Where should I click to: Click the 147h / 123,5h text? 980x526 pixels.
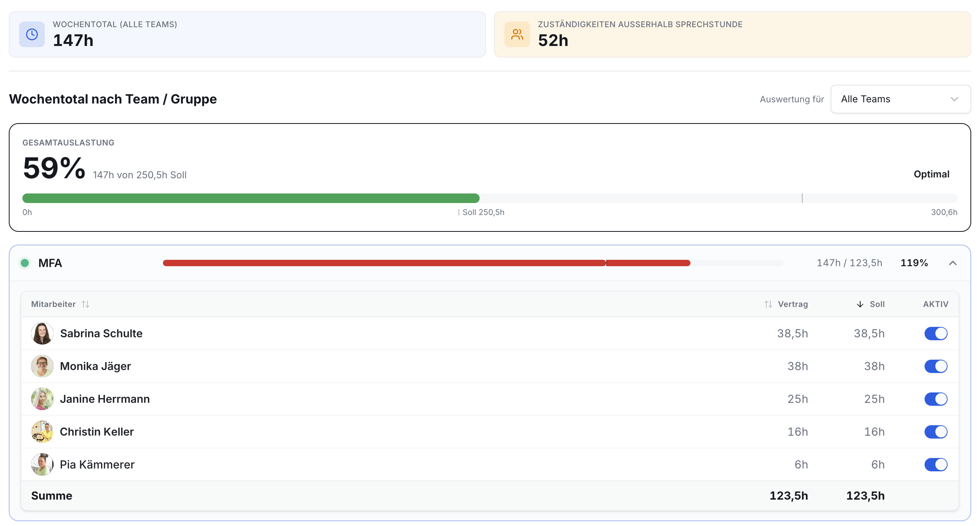[849, 263]
